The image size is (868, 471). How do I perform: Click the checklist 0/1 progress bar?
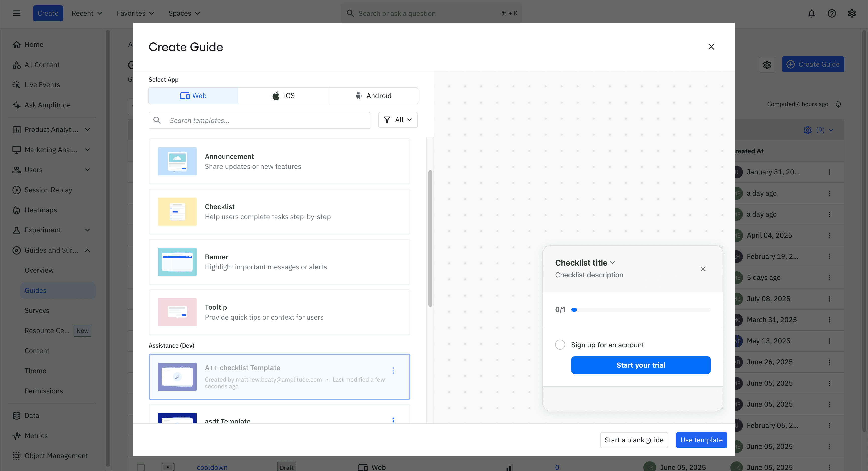640,309
